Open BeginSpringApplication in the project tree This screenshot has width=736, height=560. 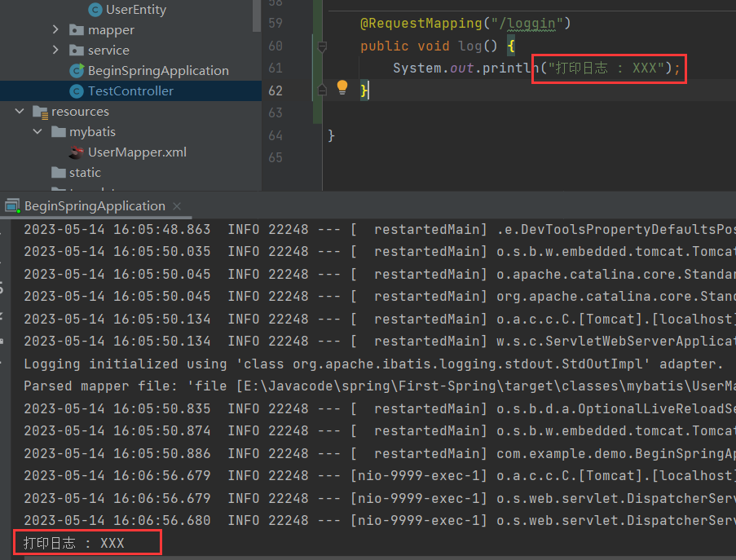coord(159,71)
